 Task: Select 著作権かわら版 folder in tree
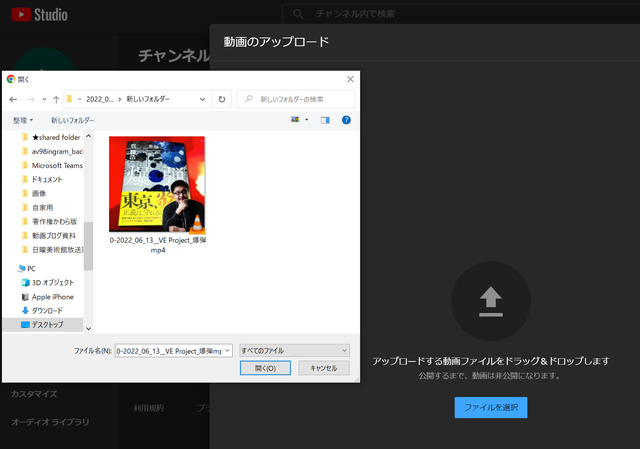(x=49, y=221)
